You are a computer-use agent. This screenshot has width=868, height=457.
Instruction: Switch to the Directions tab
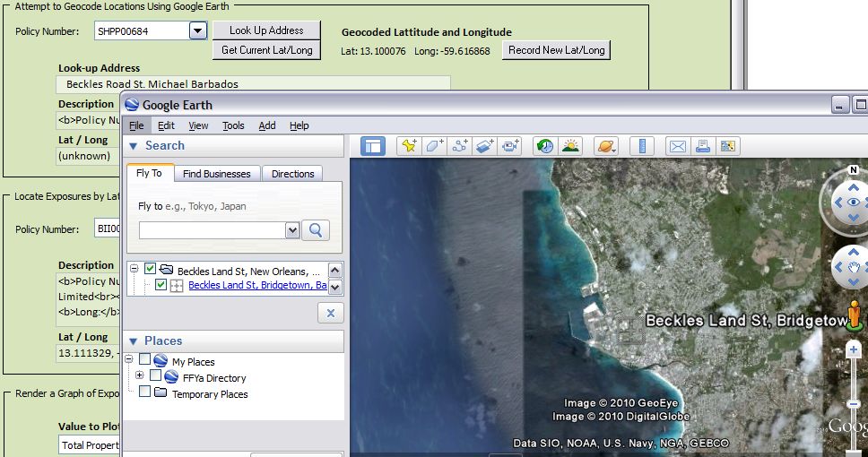293,174
